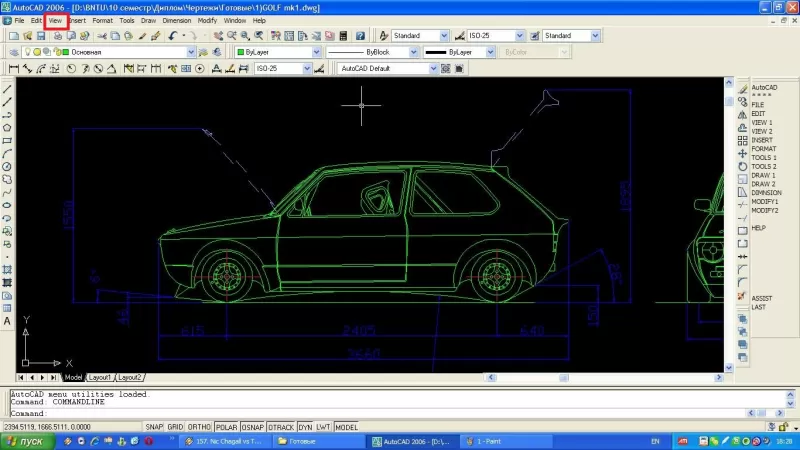Select the Line tool in the Draw toolbar
The image size is (800, 450).
pyautogui.click(x=7, y=89)
